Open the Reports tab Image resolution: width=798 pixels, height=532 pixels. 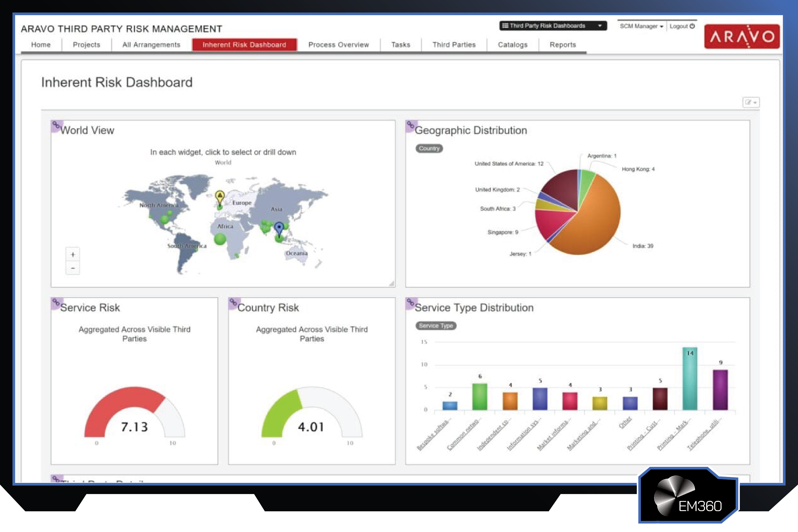coord(563,45)
